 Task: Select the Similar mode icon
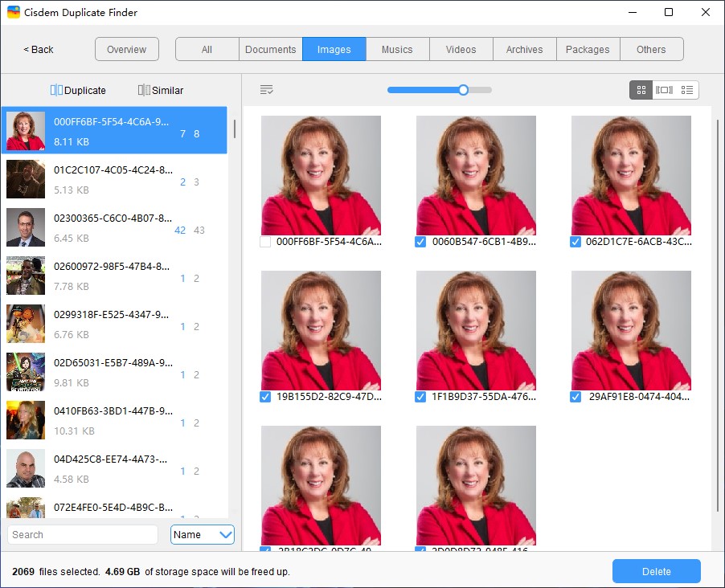(x=144, y=91)
